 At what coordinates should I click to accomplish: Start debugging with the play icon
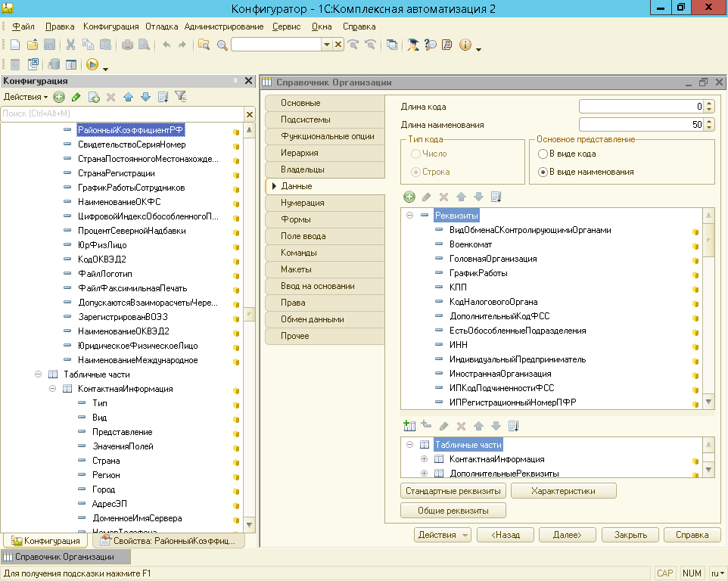coord(92,64)
